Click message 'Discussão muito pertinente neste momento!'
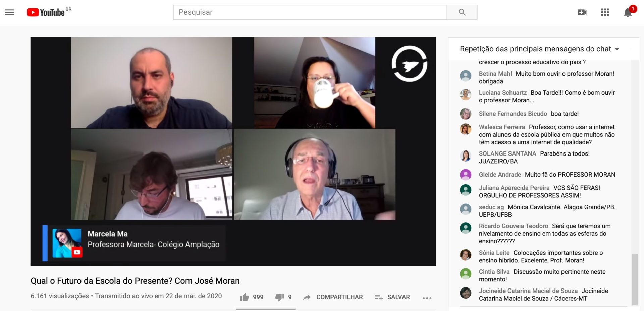 (542, 275)
